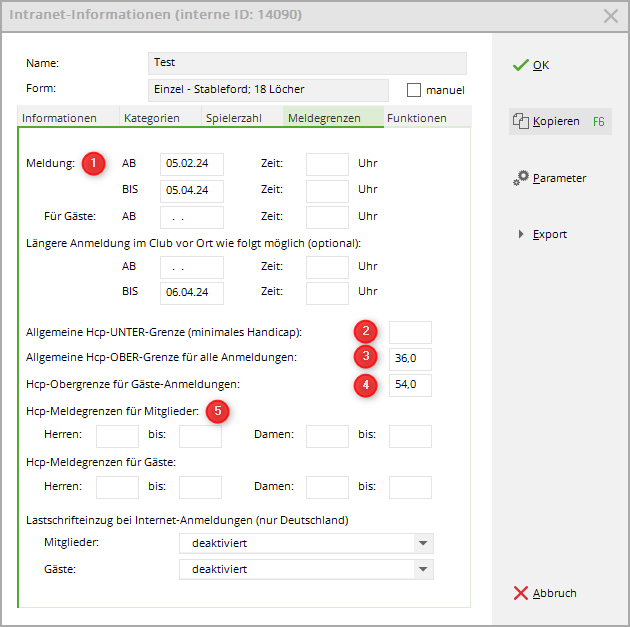Image resolution: width=630 pixels, height=627 pixels.
Task: Click red marker number 1 beside Meldung
Action: point(94,164)
